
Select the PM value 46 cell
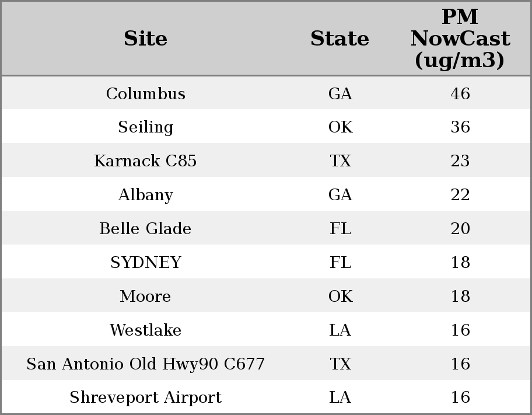click(460, 93)
